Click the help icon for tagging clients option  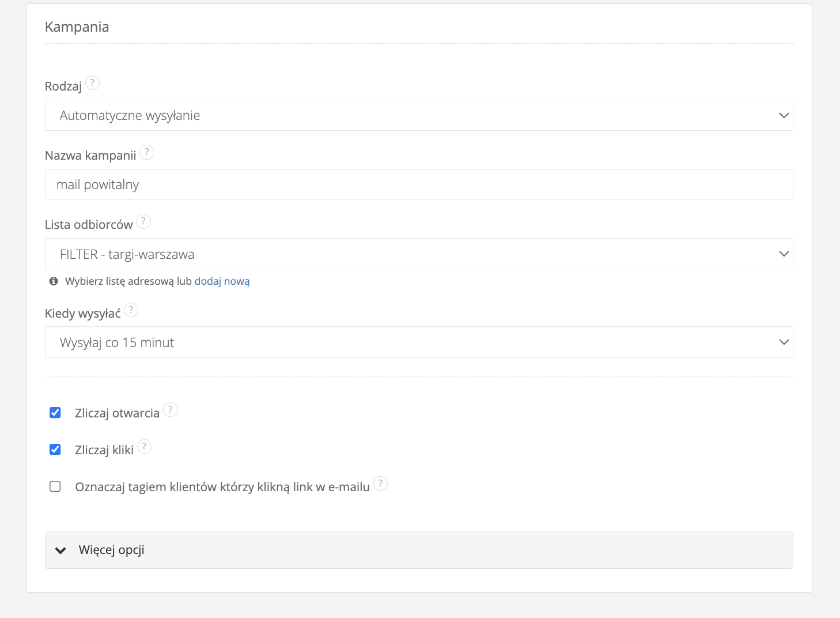380,484
